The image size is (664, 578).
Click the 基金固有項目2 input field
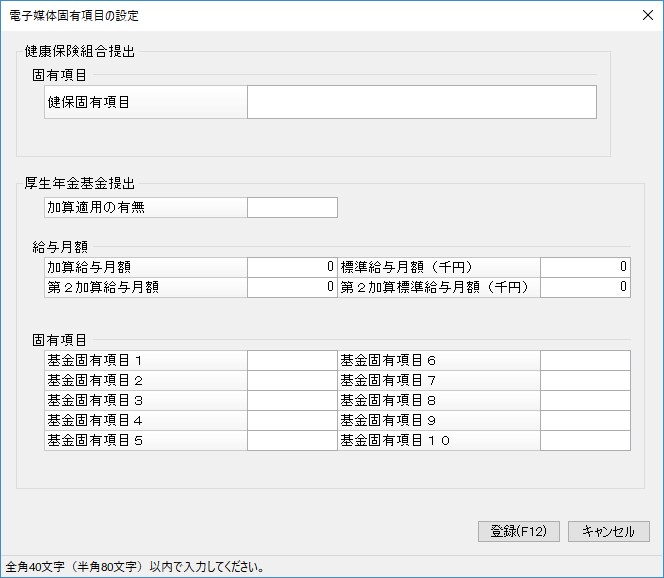tap(292, 380)
